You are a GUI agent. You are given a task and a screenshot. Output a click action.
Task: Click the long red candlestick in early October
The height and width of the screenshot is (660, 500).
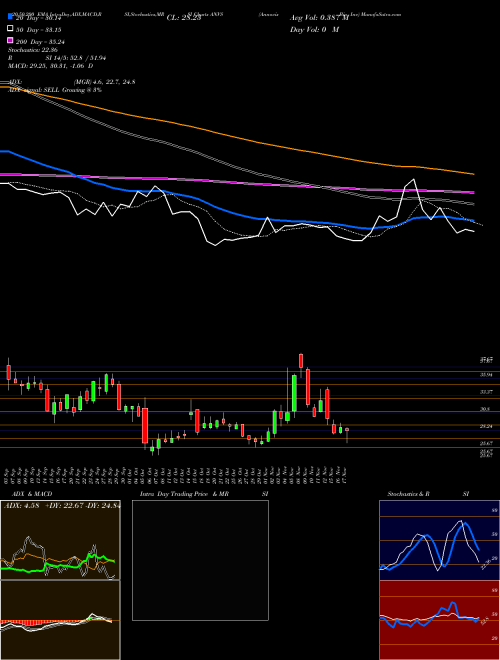(x=145, y=425)
